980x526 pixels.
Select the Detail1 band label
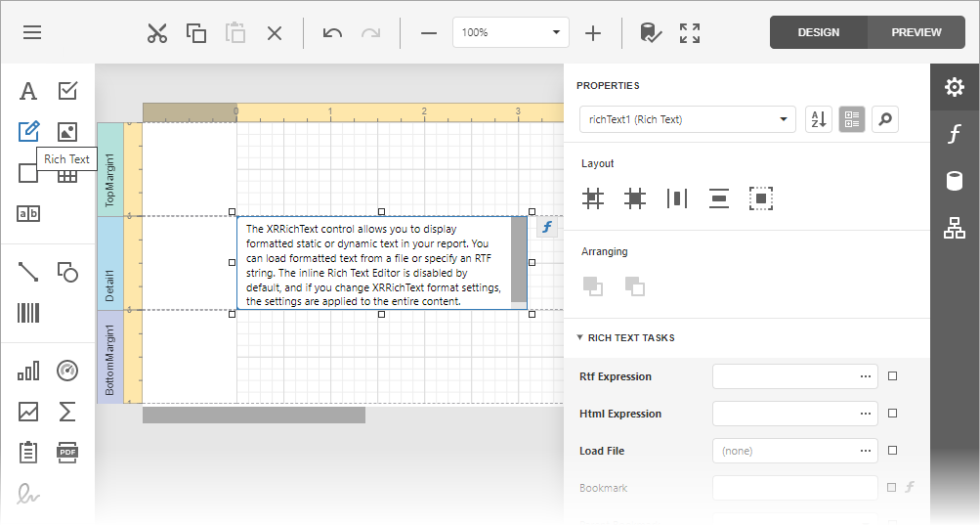point(110,263)
